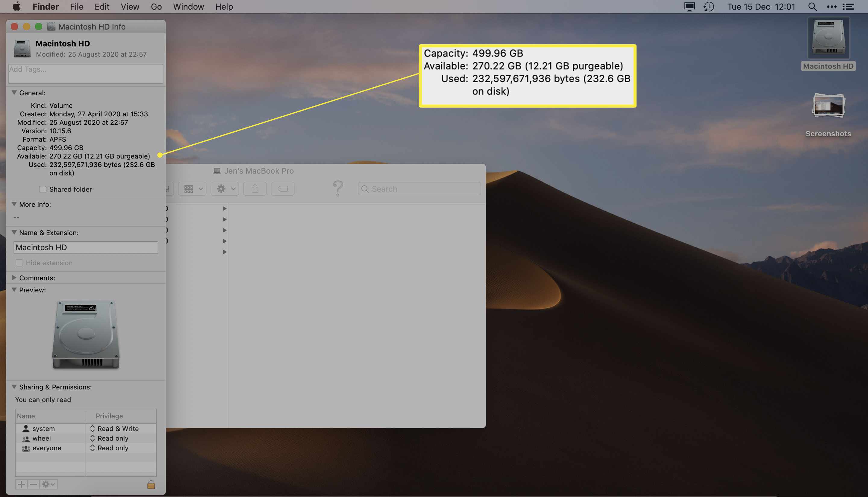The image size is (868, 497).
Task: Click the Kind value Volume
Action: [61, 105]
